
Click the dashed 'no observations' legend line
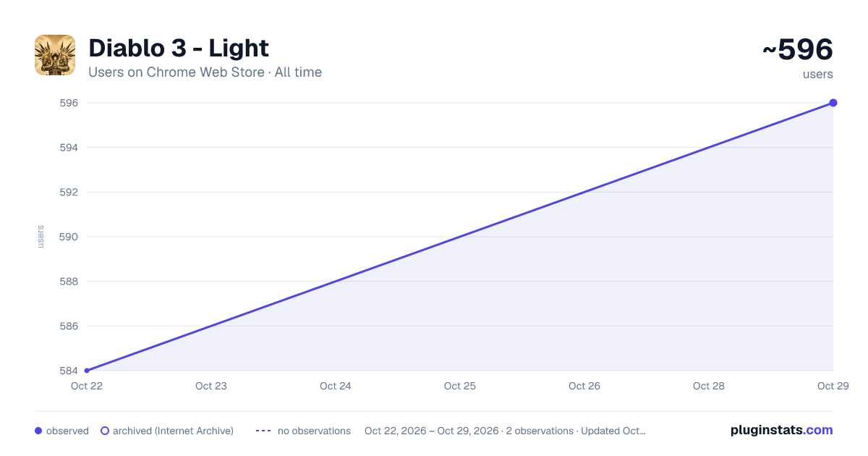coord(263,431)
